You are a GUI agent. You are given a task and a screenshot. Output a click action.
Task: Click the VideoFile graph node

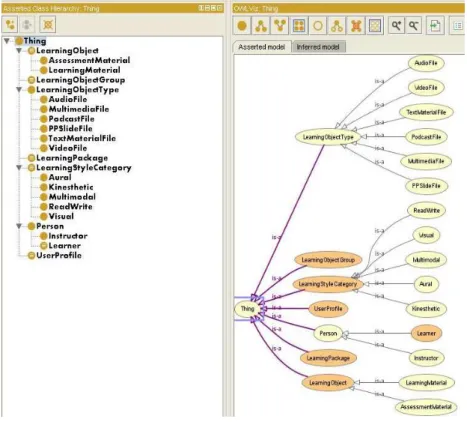[426, 88]
